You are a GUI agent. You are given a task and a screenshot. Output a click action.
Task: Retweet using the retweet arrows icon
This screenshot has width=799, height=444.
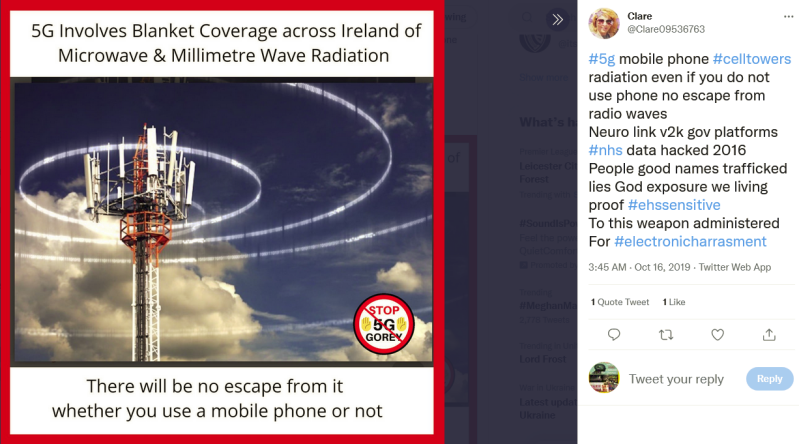[x=665, y=334]
